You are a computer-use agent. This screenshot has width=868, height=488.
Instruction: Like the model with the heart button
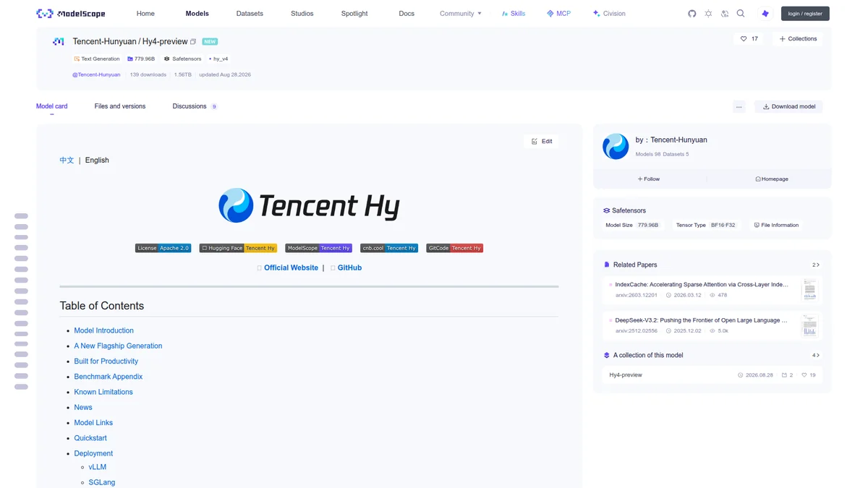pos(749,39)
